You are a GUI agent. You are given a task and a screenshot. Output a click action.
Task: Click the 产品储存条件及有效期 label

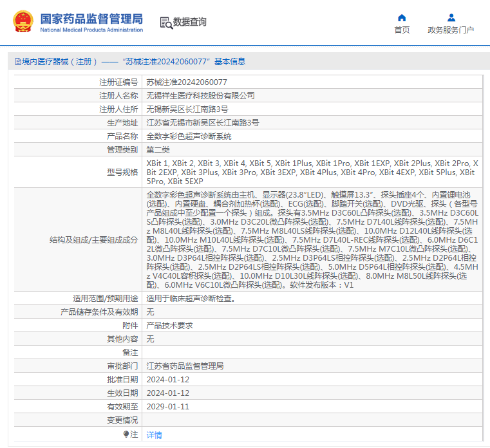(99, 312)
